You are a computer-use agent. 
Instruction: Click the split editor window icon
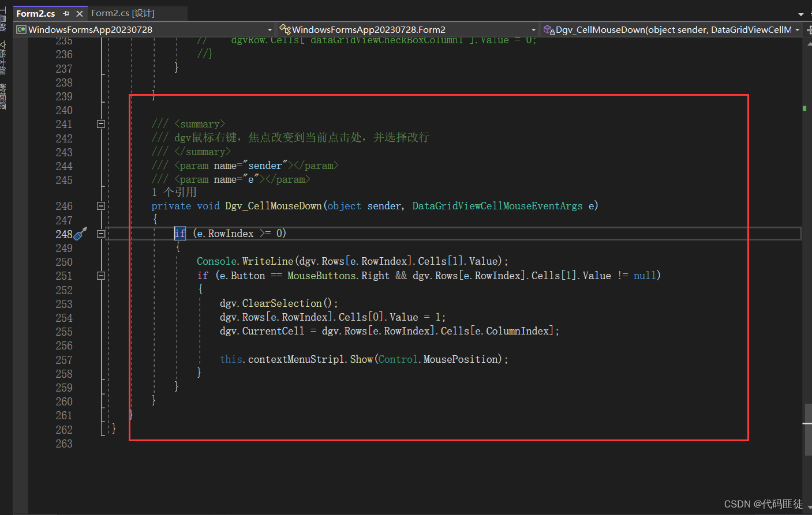pos(809,29)
